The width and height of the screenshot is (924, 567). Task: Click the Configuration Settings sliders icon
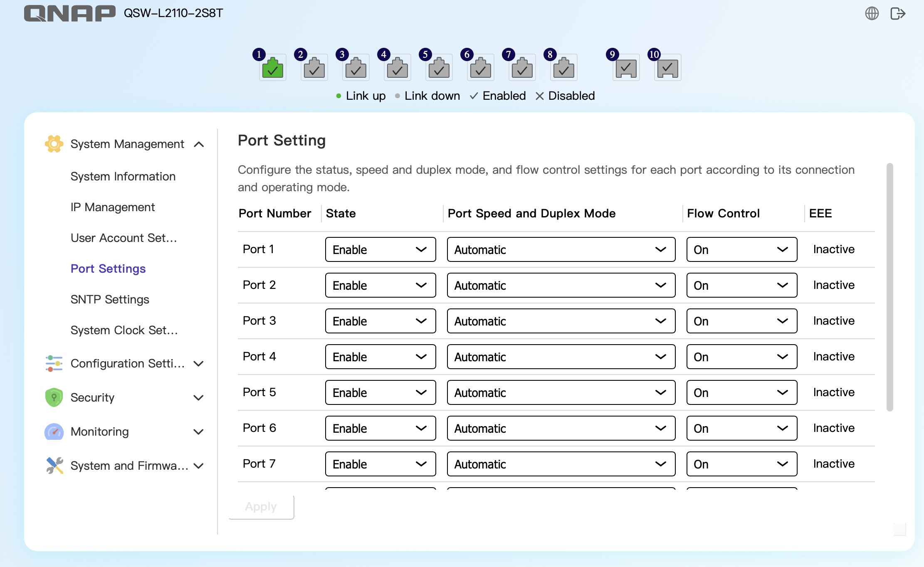pyautogui.click(x=54, y=363)
